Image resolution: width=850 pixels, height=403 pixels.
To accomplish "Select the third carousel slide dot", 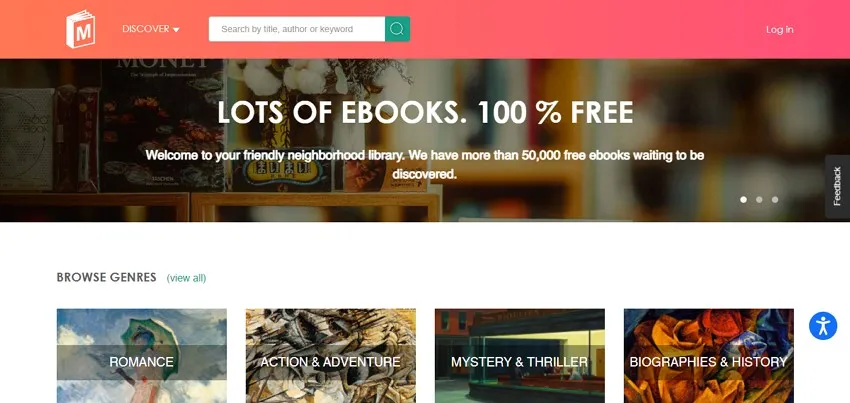I will tap(775, 200).
